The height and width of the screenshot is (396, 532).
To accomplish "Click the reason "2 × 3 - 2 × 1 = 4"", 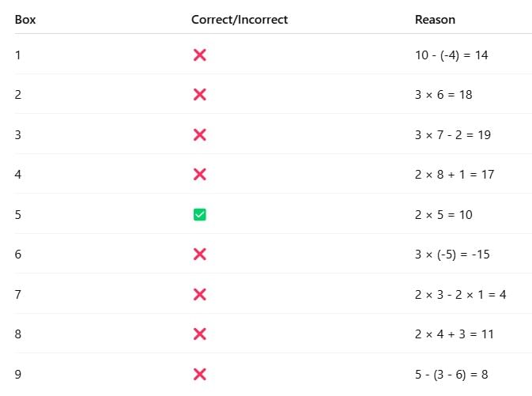I will [x=460, y=294].
